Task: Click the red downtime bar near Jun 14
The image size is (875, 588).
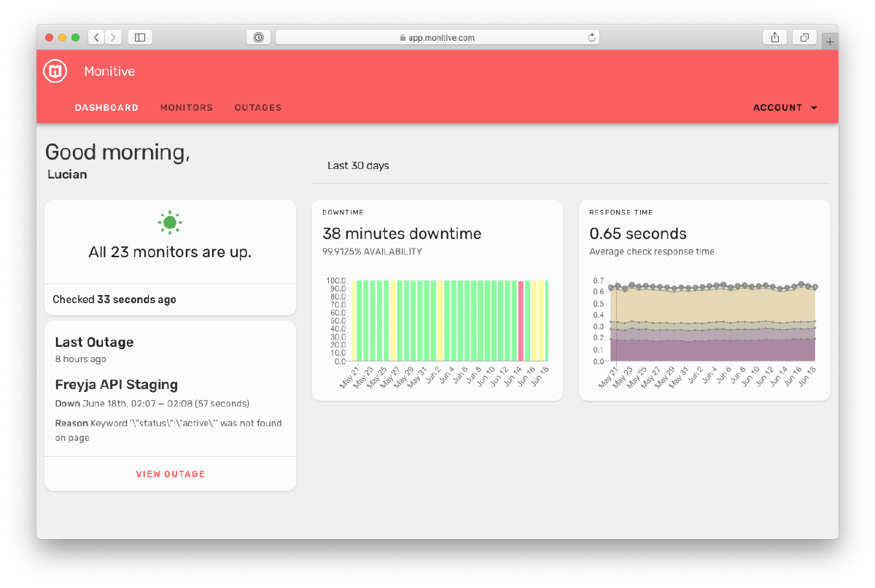Action: [522, 321]
